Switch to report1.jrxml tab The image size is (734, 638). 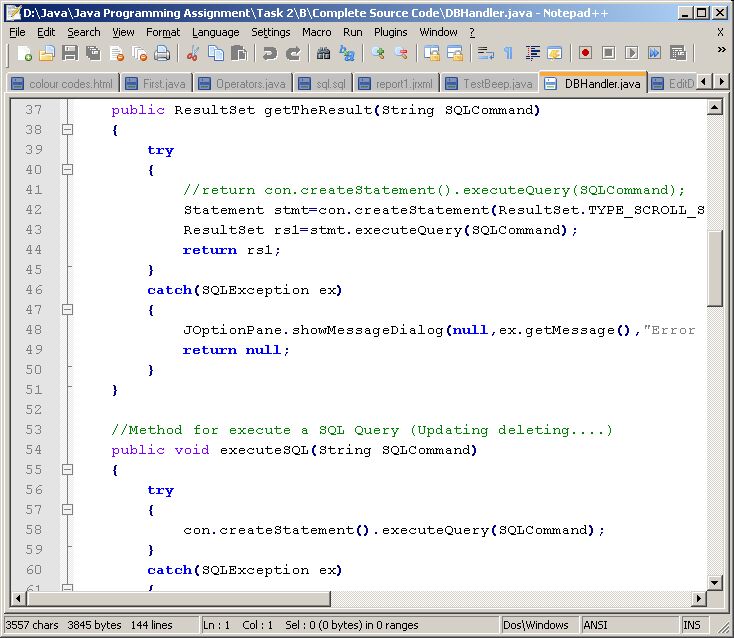click(x=396, y=84)
